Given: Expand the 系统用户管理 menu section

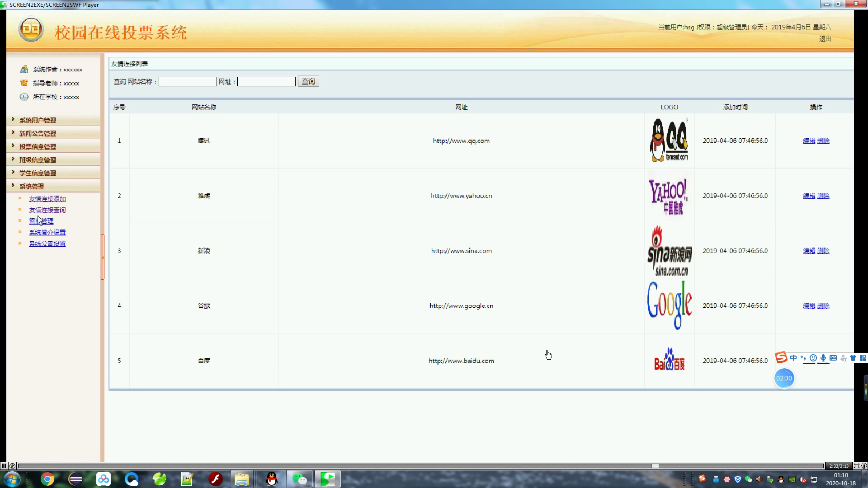Looking at the screenshot, I should tap(38, 120).
